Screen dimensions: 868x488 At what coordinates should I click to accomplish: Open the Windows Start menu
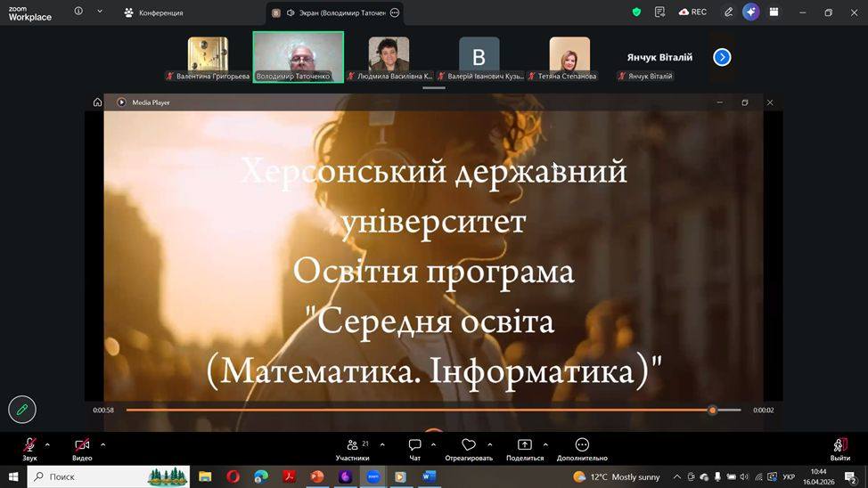click(13, 476)
